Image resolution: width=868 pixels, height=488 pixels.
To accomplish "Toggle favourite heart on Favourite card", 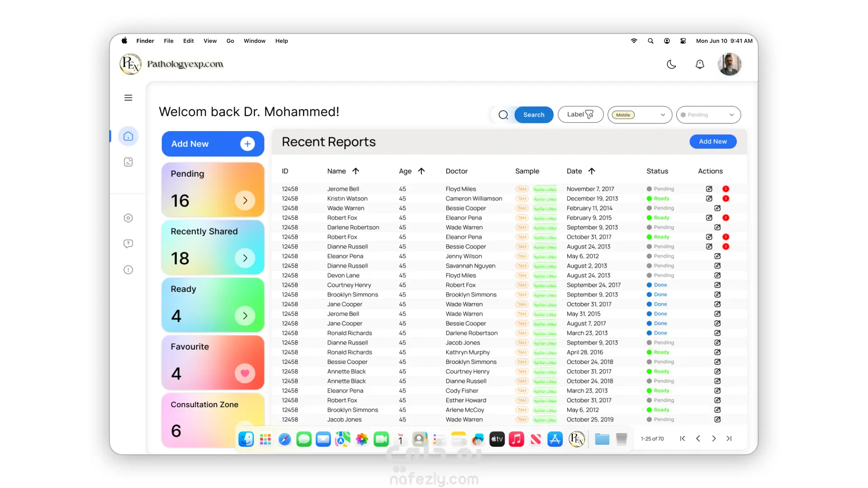I will coord(245,373).
